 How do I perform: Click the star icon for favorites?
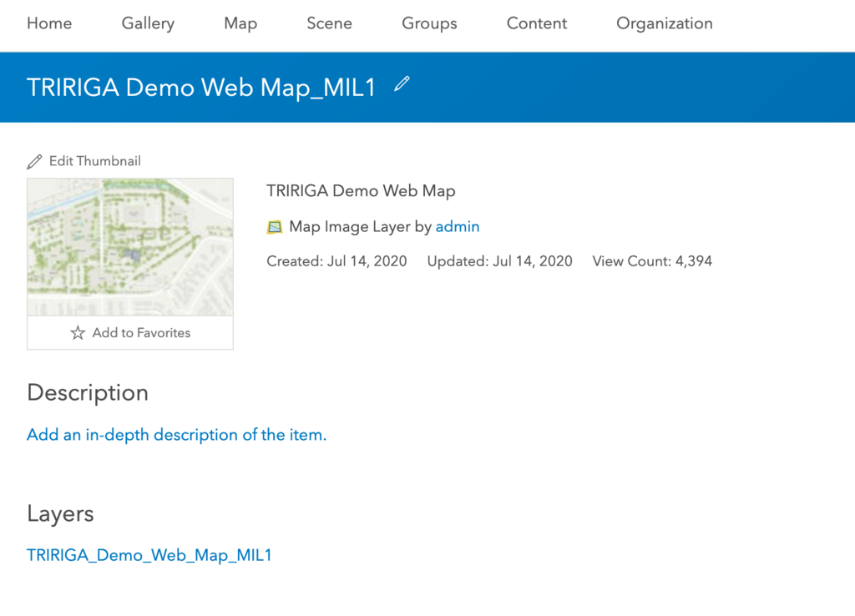78,333
